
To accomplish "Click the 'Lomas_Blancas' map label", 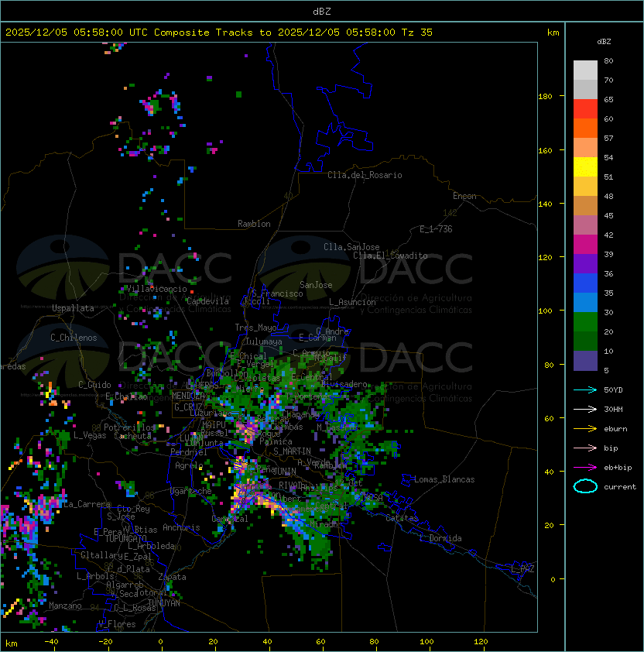I will pos(444,479).
